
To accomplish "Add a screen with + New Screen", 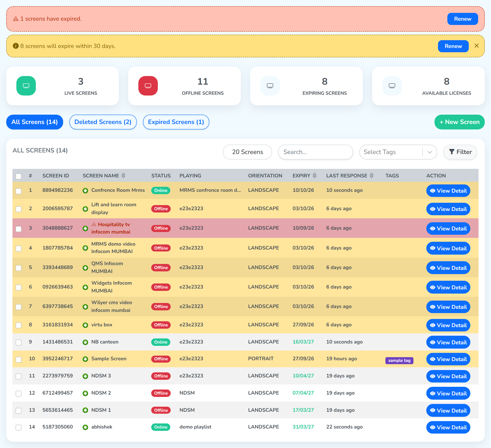I will click(459, 122).
